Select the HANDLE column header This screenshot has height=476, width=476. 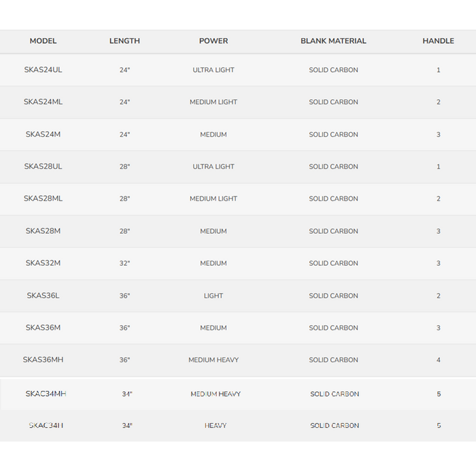[x=438, y=41]
